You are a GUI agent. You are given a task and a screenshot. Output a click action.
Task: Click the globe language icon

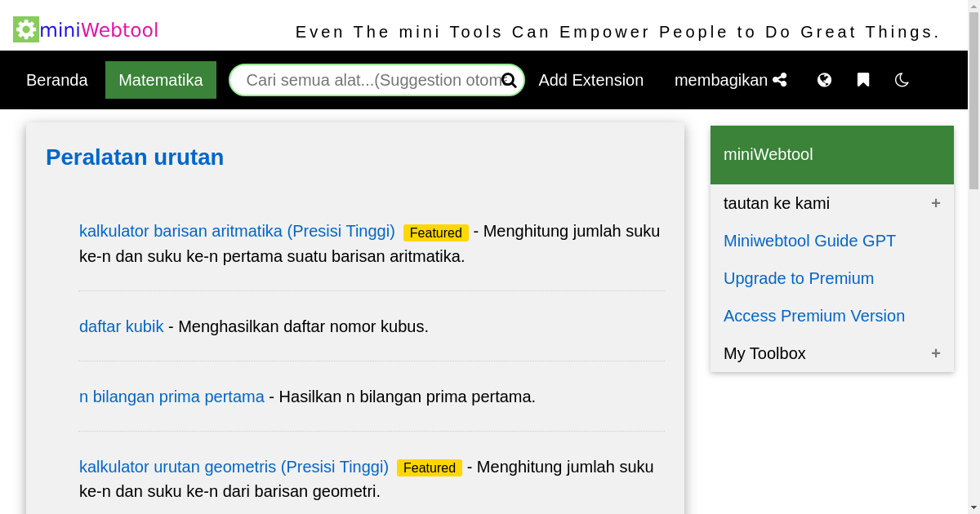824,79
